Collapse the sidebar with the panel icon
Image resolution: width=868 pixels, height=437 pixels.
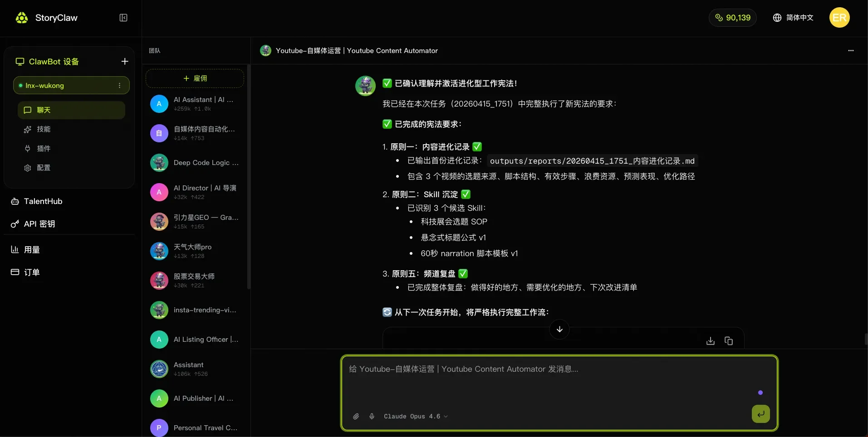(x=123, y=18)
